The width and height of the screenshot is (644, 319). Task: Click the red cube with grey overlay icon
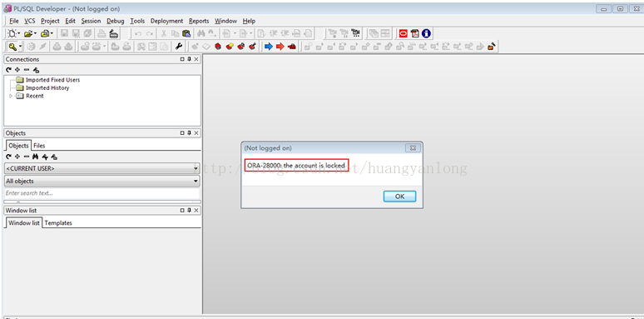[x=241, y=47]
